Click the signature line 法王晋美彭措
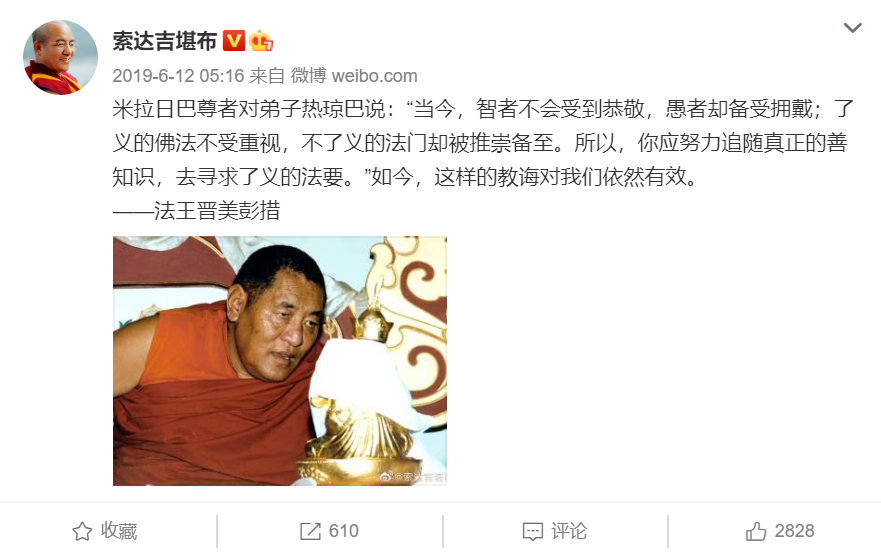881x555 pixels. pyautogui.click(x=196, y=211)
